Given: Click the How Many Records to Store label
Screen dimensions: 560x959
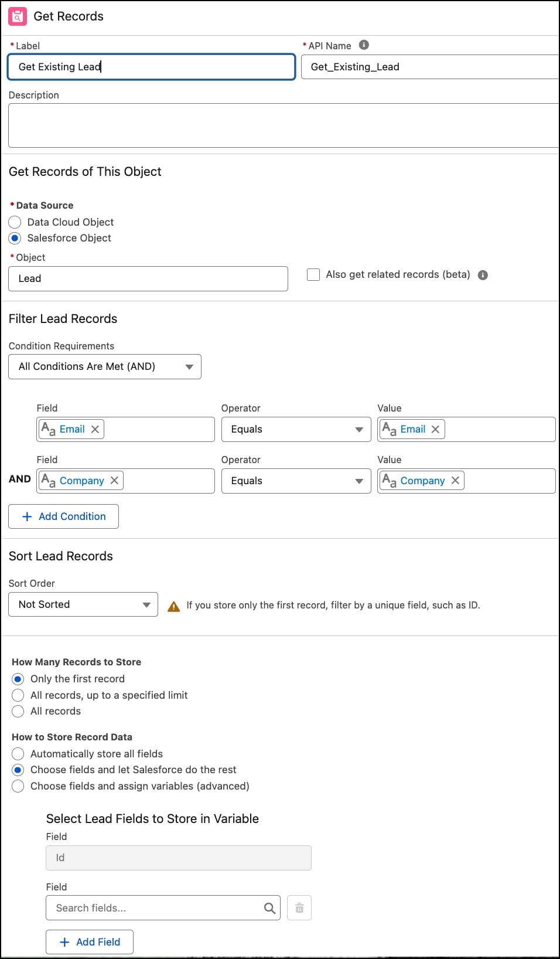Looking at the screenshot, I should pyautogui.click(x=76, y=662).
